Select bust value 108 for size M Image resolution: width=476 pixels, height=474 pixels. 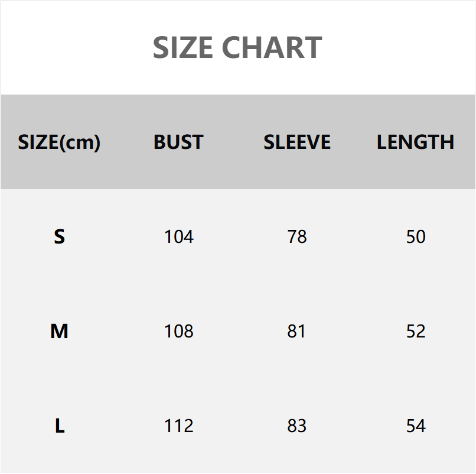(178, 332)
